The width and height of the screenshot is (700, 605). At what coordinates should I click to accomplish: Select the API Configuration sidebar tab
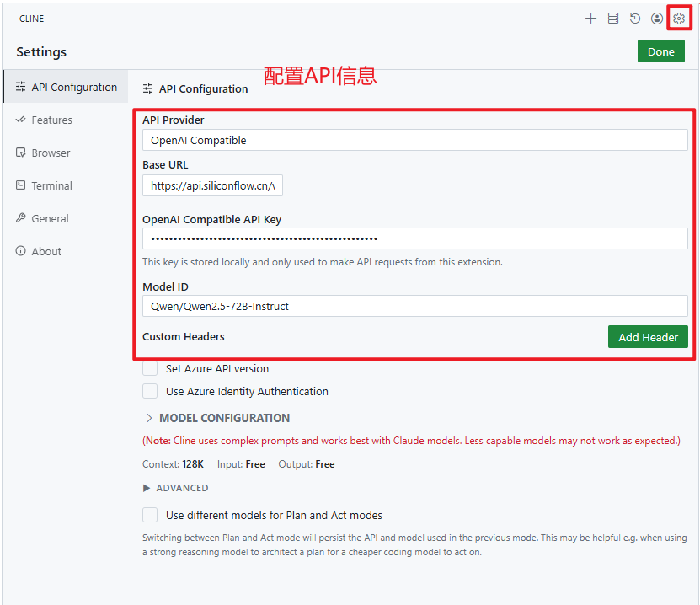point(66,87)
